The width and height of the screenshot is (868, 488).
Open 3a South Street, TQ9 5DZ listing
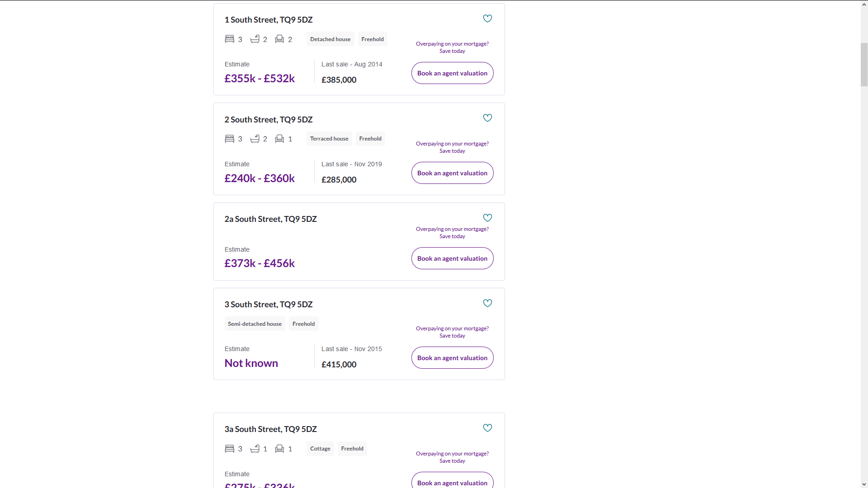click(270, 429)
